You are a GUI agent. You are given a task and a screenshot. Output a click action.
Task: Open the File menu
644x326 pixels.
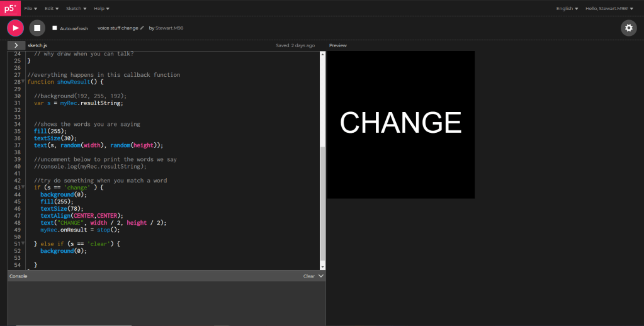point(30,8)
